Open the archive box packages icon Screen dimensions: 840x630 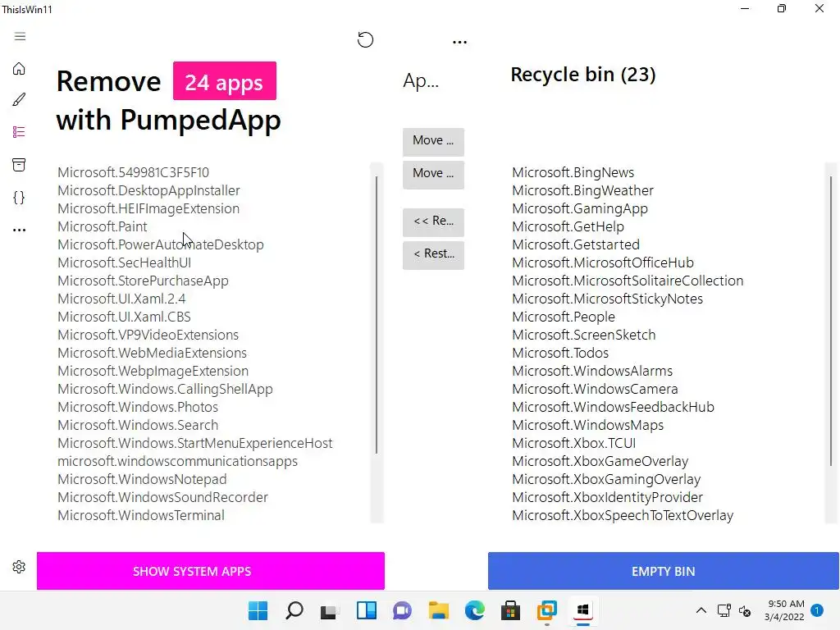(x=19, y=164)
